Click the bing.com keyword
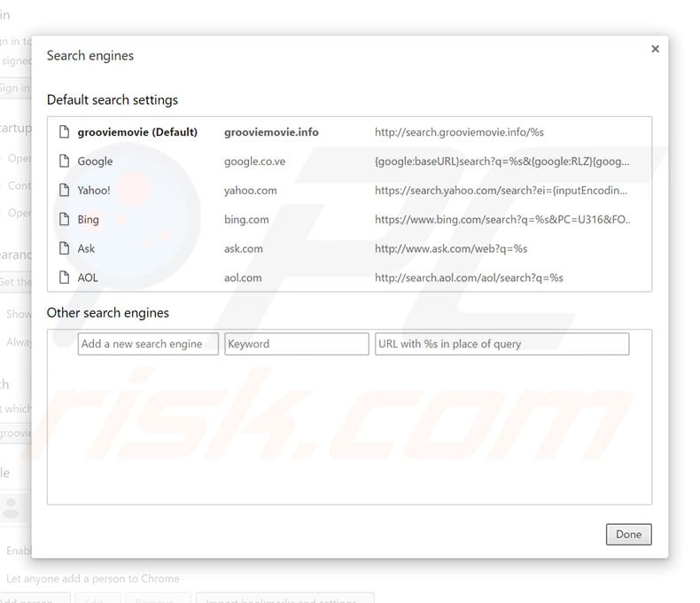700x603 pixels. coord(246,220)
